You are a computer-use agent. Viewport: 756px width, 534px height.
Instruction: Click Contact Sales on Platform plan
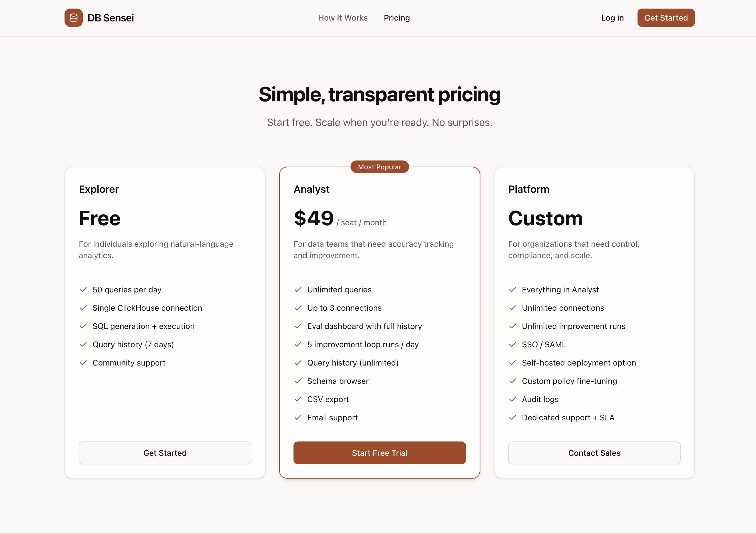click(x=594, y=453)
